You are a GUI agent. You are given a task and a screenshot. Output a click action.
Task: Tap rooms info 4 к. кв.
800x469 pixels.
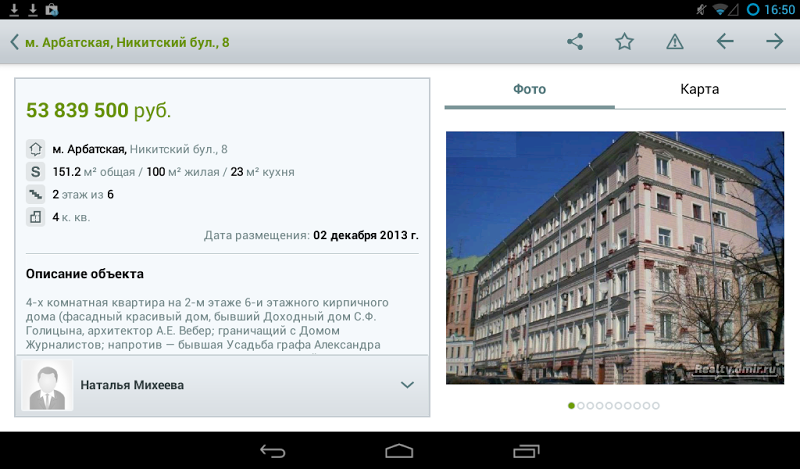(71, 217)
